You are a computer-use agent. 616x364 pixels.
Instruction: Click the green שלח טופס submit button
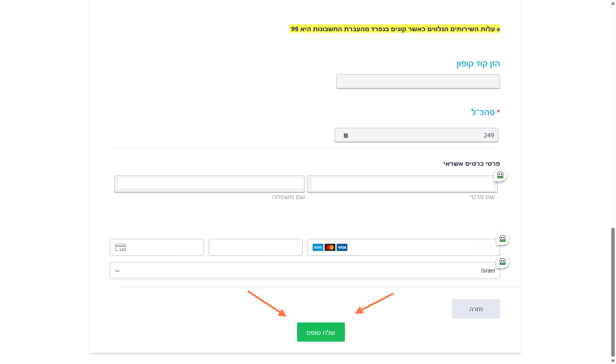click(x=321, y=332)
